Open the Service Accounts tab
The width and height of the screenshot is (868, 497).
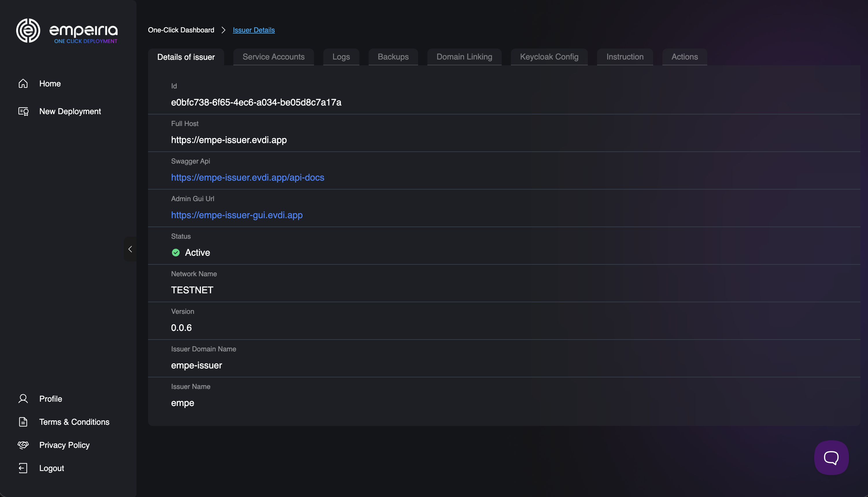point(274,57)
